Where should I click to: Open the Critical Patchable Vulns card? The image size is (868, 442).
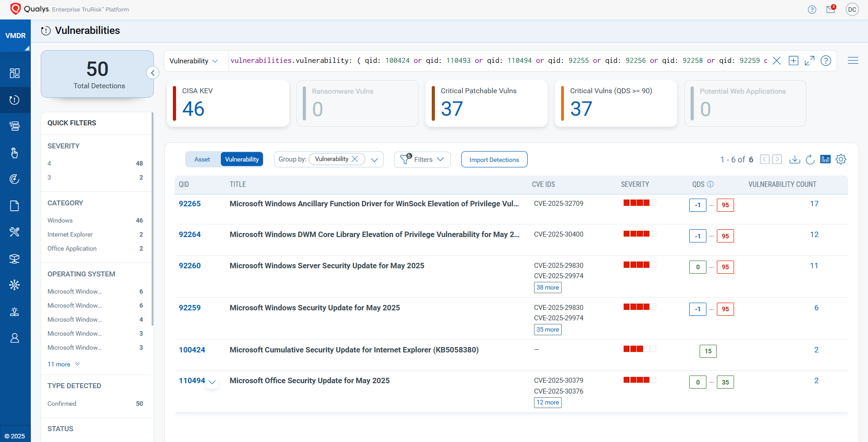[x=486, y=103]
